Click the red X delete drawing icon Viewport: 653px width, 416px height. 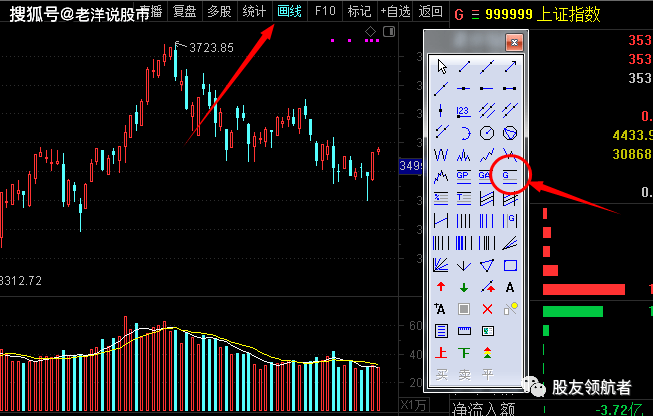tap(487, 309)
